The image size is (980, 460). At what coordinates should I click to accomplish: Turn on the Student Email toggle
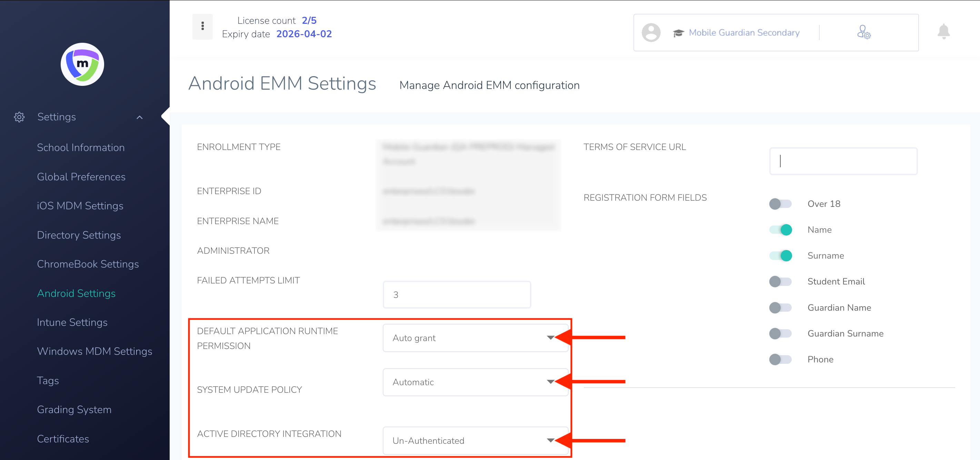click(780, 282)
